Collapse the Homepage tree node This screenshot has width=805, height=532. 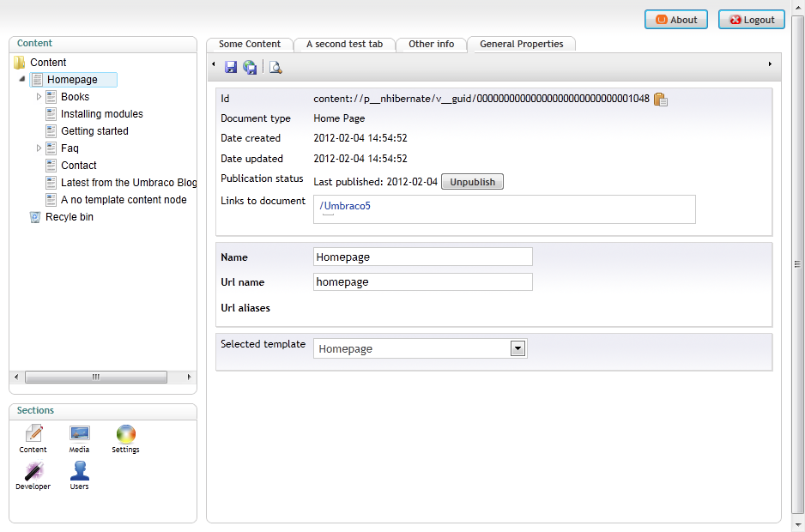[x=21, y=80]
